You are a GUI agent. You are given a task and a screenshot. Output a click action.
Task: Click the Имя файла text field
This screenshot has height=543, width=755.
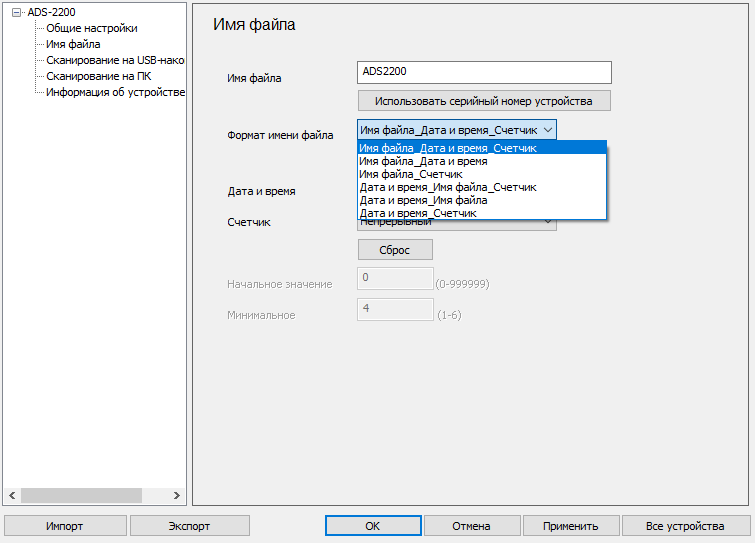[483, 72]
